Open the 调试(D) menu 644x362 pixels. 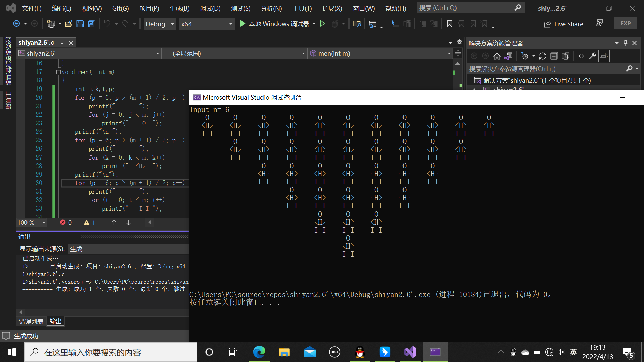tap(210, 8)
